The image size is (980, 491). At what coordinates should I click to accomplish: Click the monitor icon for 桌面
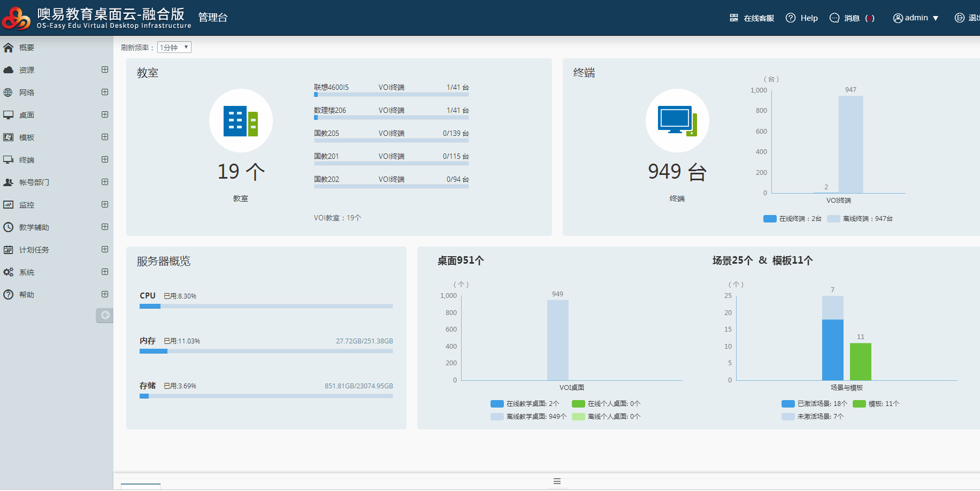pyautogui.click(x=8, y=115)
